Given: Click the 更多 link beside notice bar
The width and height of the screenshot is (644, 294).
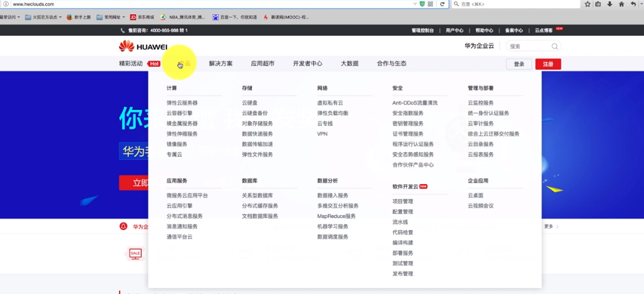Looking at the screenshot, I should pyautogui.click(x=551, y=226).
